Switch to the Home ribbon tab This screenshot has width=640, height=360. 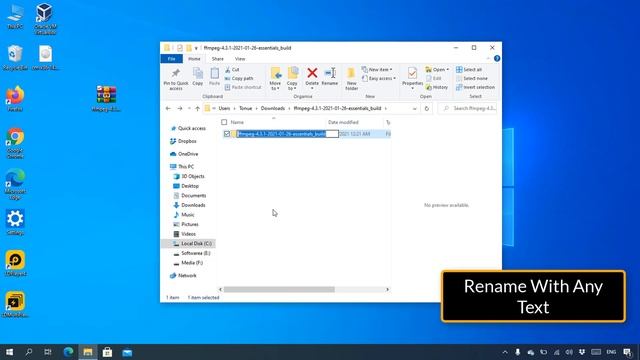coord(194,59)
